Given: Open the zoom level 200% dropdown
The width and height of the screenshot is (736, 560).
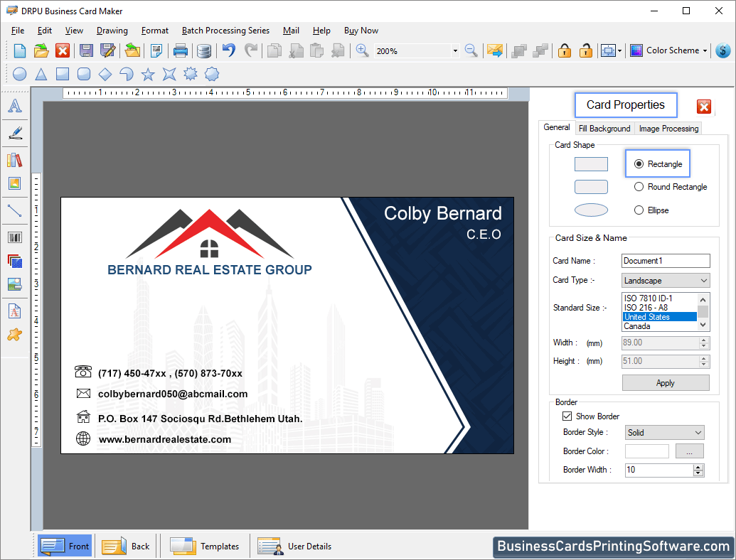Looking at the screenshot, I should tap(455, 50).
